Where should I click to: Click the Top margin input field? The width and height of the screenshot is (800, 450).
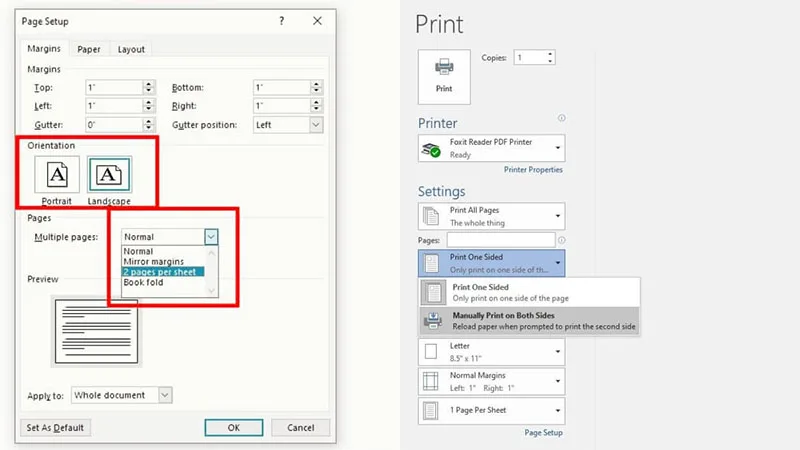coord(114,87)
